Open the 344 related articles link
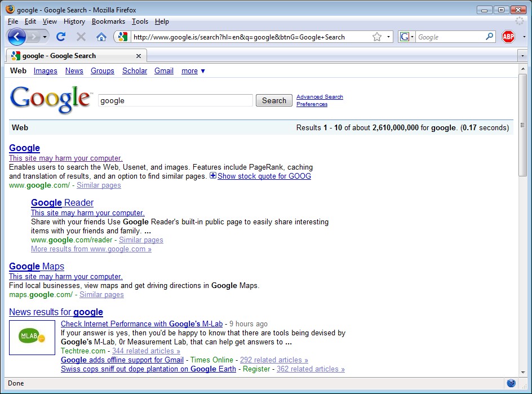This screenshot has width=532, height=394. (x=146, y=351)
